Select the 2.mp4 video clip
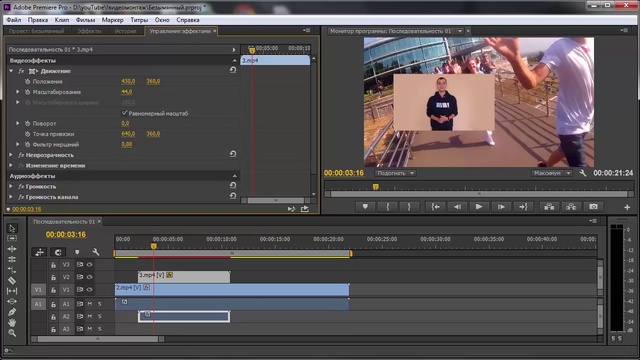Screen dimensions: 640x360 click(x=232, y=290)
